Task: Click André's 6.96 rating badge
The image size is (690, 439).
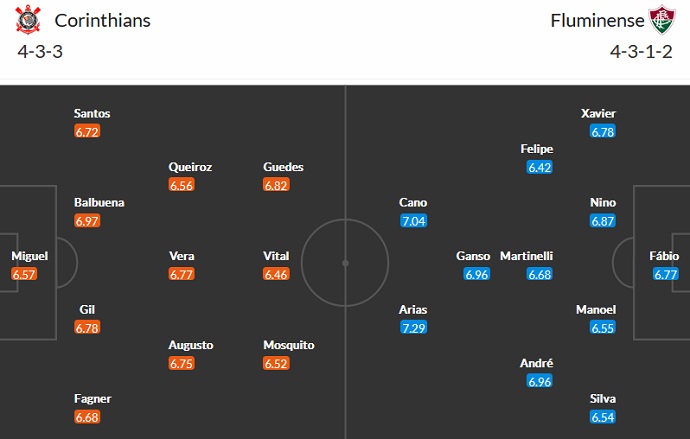Action: click(x=540, y=381)
